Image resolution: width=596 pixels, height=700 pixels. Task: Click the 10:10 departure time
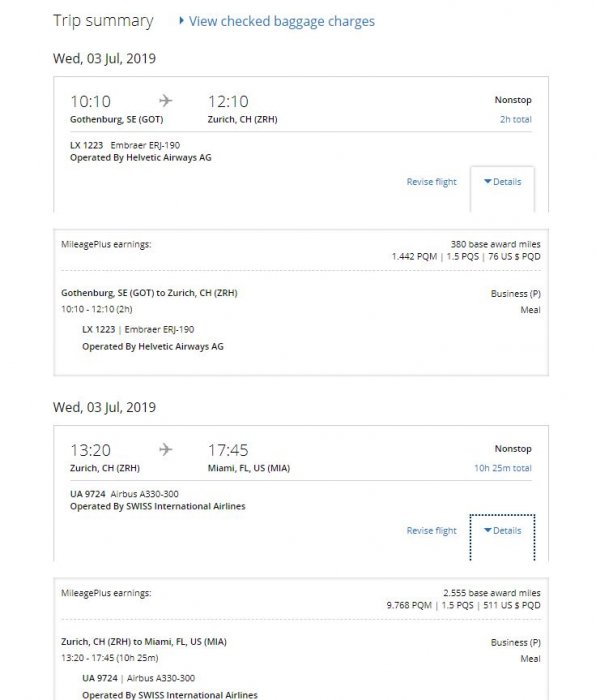pyautogui.click(x=91, y=101)
